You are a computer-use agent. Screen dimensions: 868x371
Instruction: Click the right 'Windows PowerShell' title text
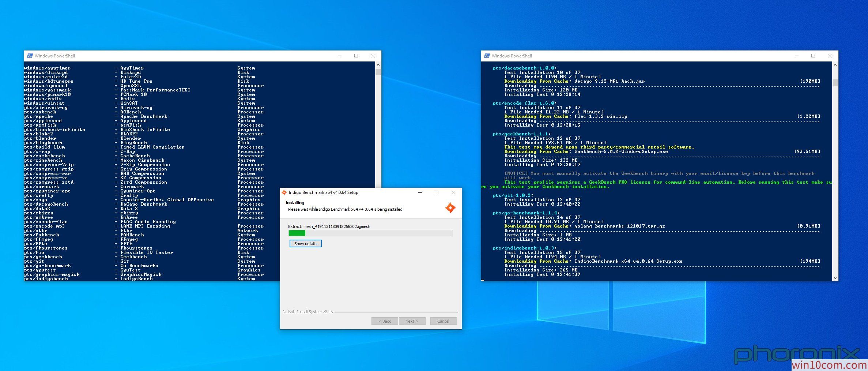click(512, 56)
